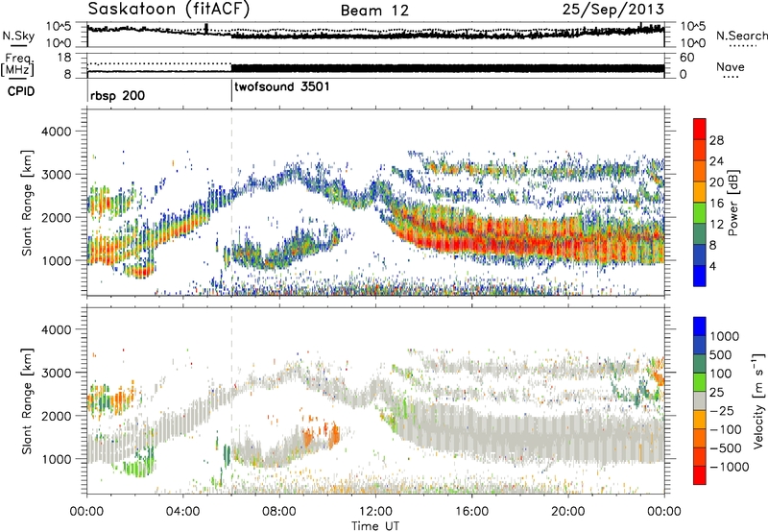Screen dimensions: 768x532
Task: Click the '4000' tick of power panel
Action: pyautogui.click(x=56, y=132)
